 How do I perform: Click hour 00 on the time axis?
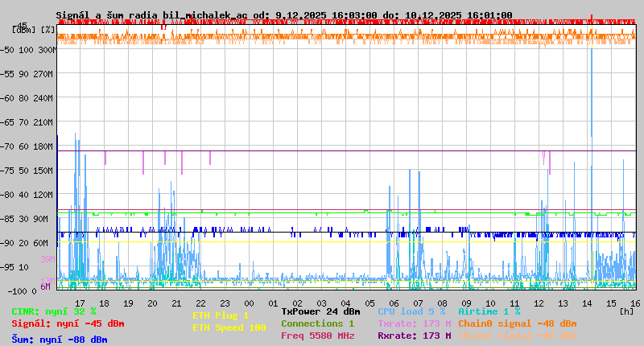[x=250, y=303]
